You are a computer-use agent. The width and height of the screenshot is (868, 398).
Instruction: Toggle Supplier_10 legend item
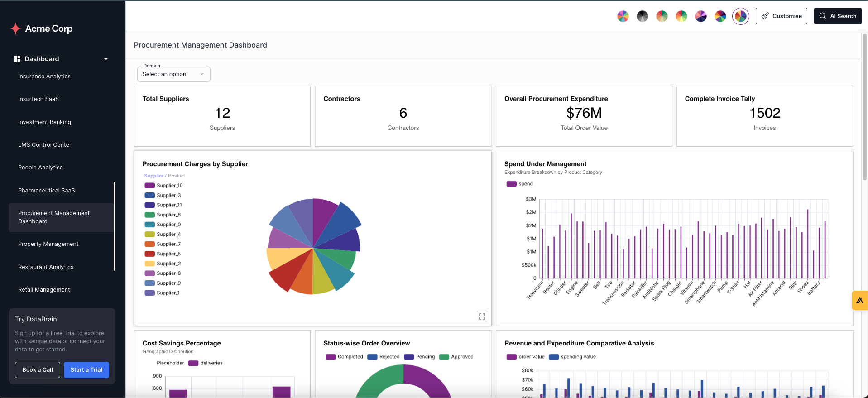tap(163, 186)
